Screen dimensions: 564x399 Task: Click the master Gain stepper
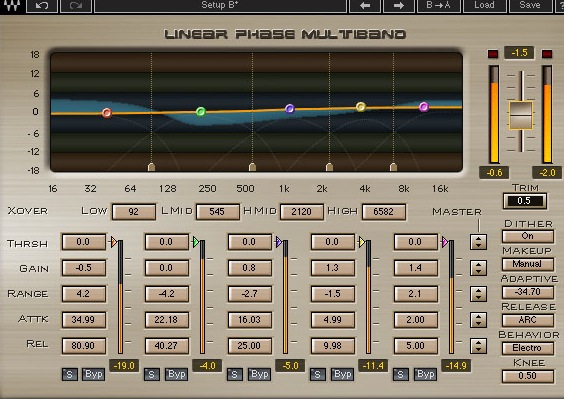click(x=478, y=268)
